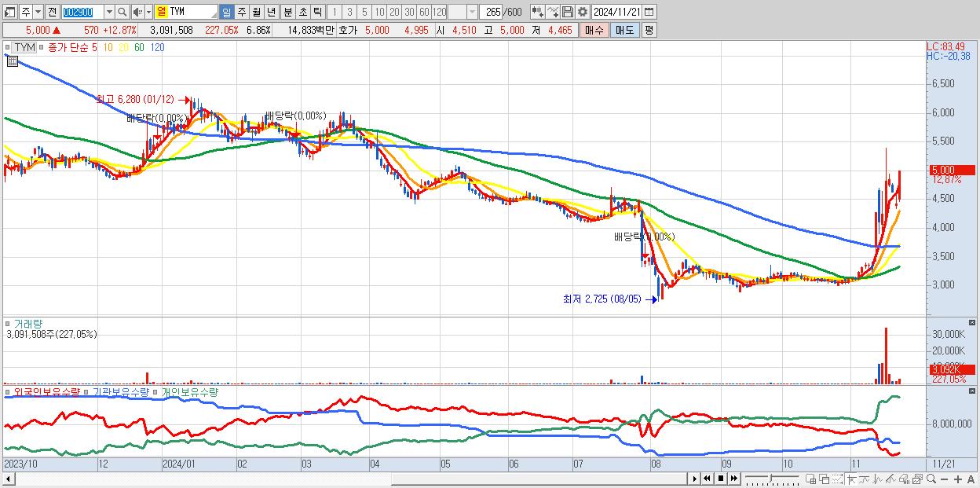The image size is (980, 488).
Task: Click the pencil draw line tool icon
Action: point(890,479)
